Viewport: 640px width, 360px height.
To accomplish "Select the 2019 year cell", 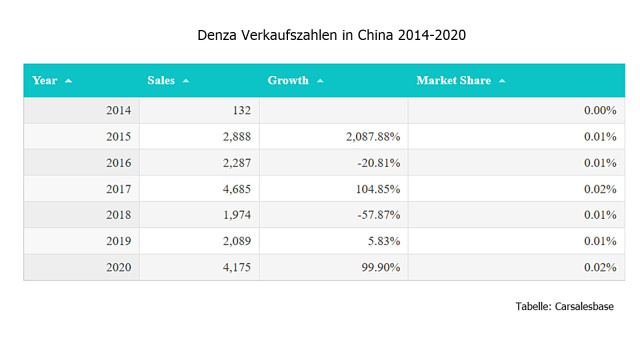I will tap(82, 241).
